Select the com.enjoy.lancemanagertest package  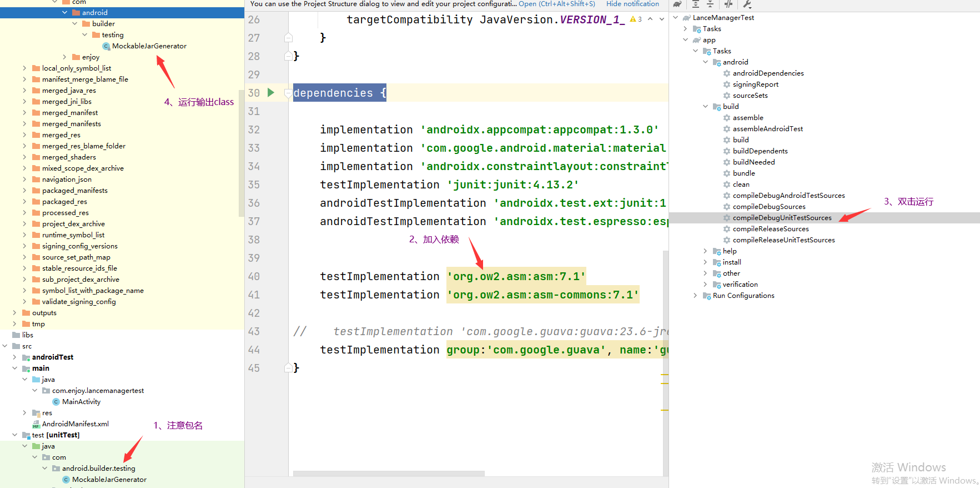(98, 391)
